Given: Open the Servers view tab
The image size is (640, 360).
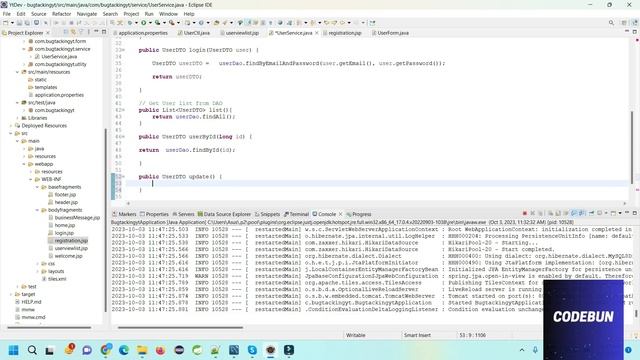Looking at the screenshot, I should pyautogui.click(x=183, y=214).
